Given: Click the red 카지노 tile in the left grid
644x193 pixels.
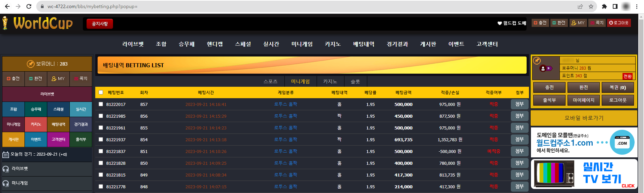Looking at the screenshot, I should 36,124.
